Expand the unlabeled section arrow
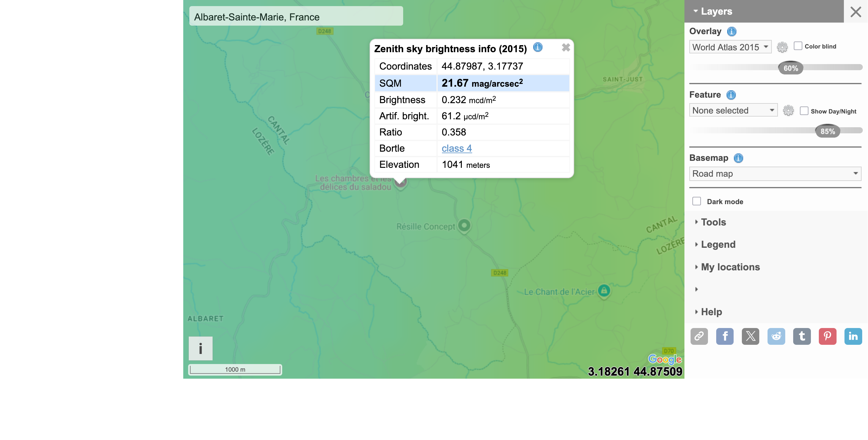The height and width of the screenshot is (440, 868). [x=696, y=289]
